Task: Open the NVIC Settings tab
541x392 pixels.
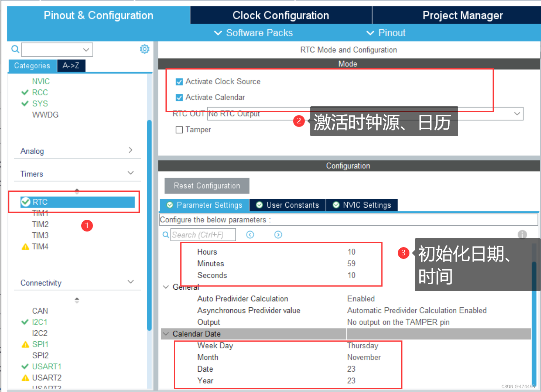Action: (362, 205)
